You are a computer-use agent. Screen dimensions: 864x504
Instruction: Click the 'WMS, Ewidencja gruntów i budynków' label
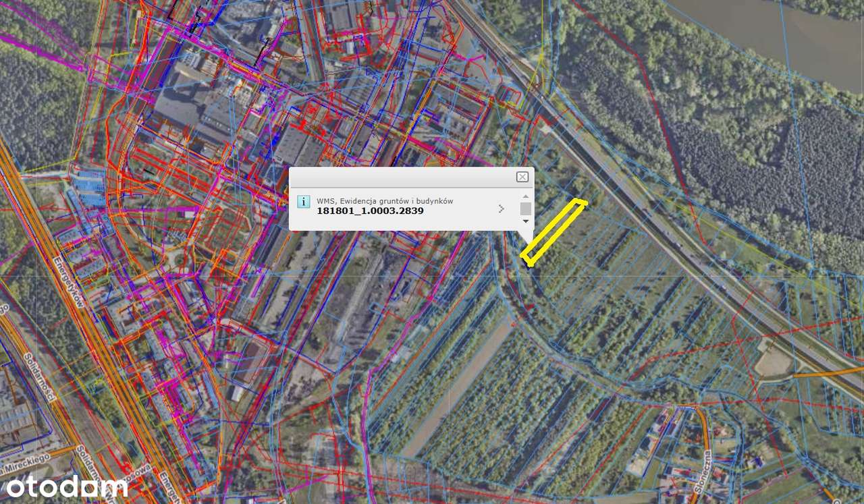tap(385, 200)
